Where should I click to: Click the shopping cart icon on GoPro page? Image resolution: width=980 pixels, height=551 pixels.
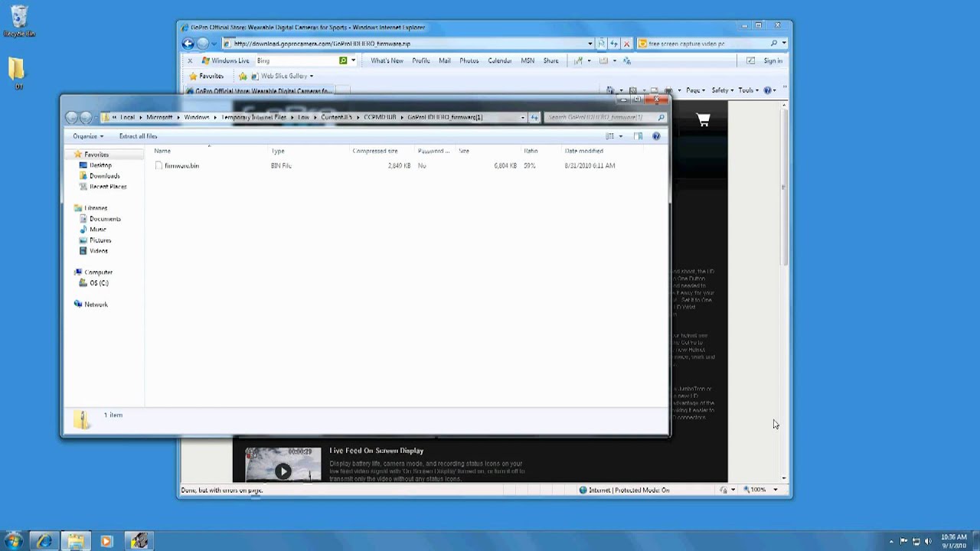coord(703,120)
